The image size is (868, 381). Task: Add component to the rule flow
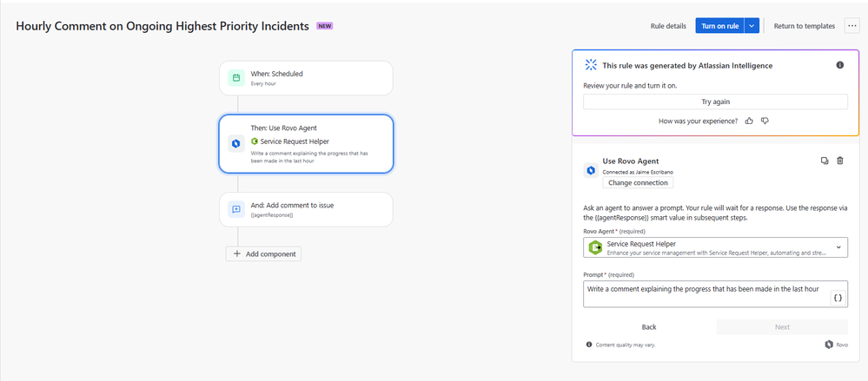coord(263,253)
